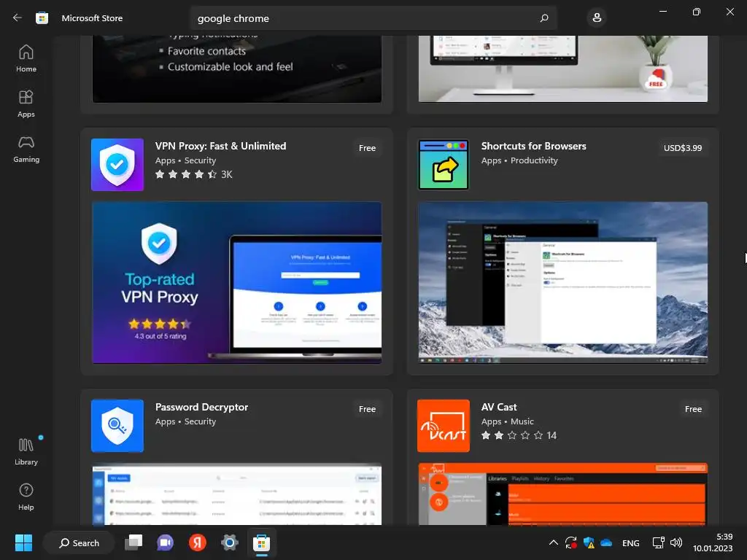Open the Chat app in taskbar
The image size is (747, 560).
click(x=166, y=542)
